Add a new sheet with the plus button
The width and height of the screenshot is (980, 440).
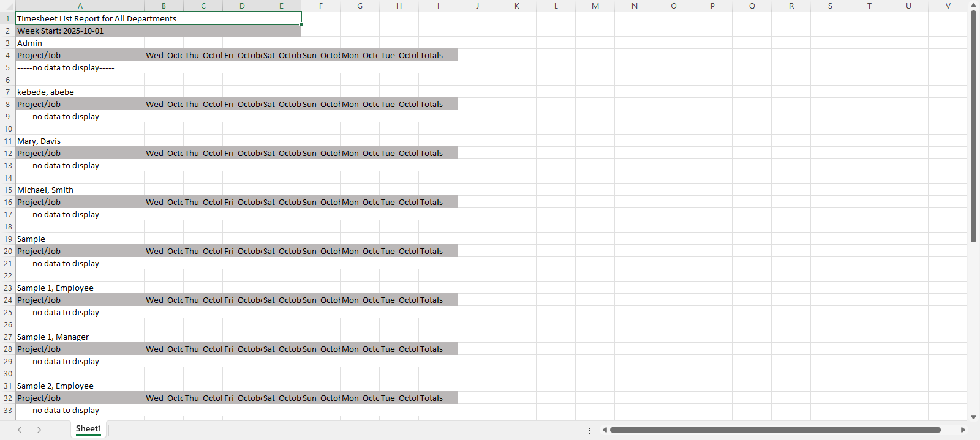[x=138, y=430]
